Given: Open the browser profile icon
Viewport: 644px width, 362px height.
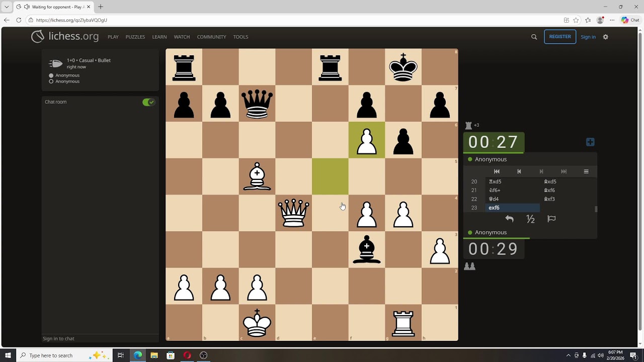Looking at the screenshot, I should [600, 20].
